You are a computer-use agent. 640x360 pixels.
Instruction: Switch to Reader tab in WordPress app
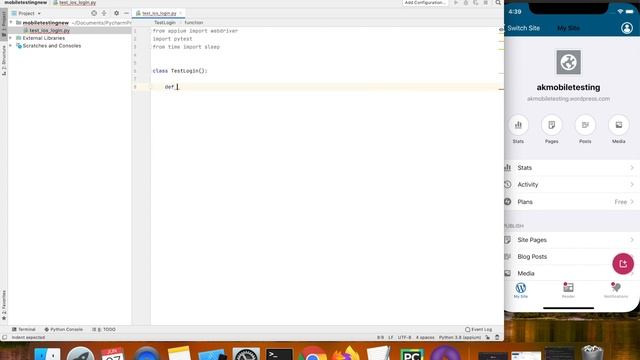[x=568, y=290]
